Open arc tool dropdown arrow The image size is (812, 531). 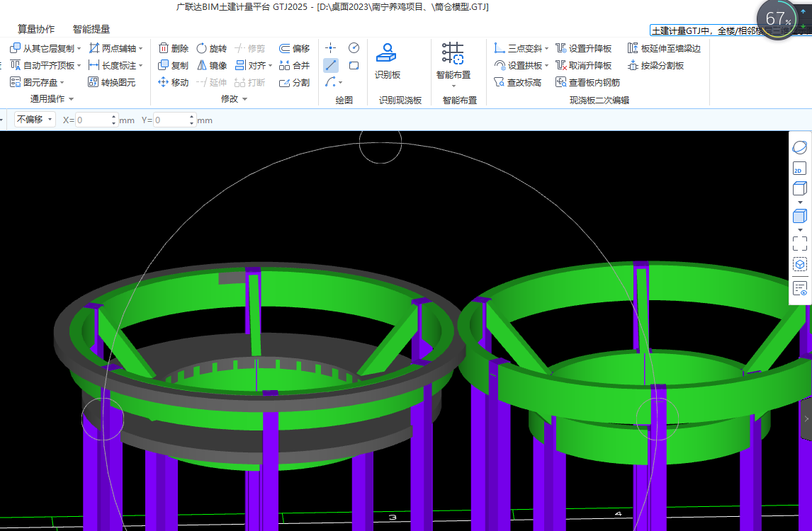coord(340,83)
